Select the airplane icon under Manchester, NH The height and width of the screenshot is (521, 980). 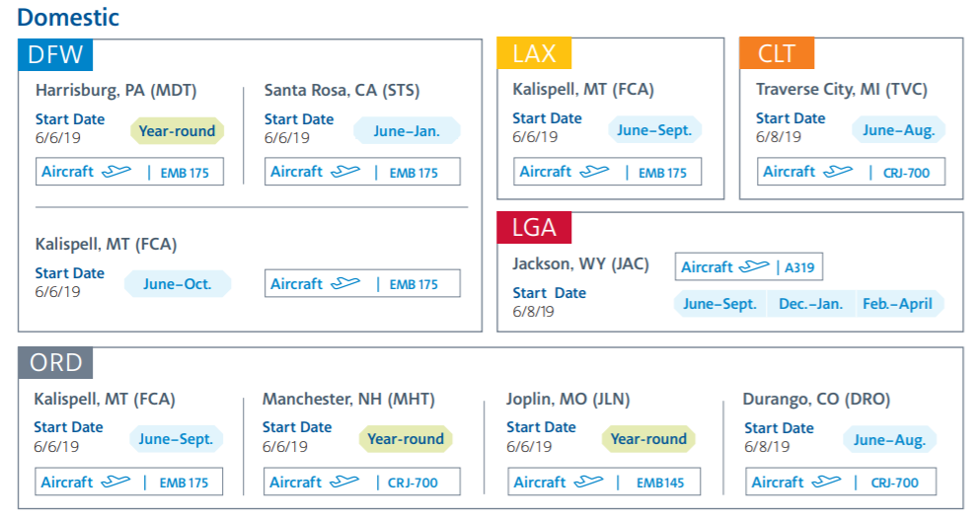click(x=344, y=483)
